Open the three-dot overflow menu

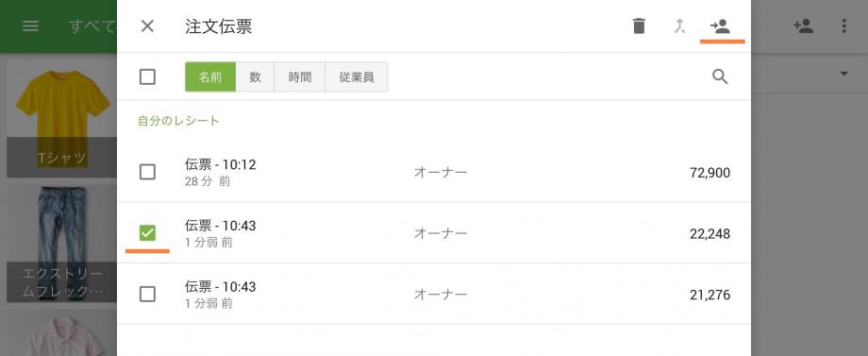[x=843, y=26]
